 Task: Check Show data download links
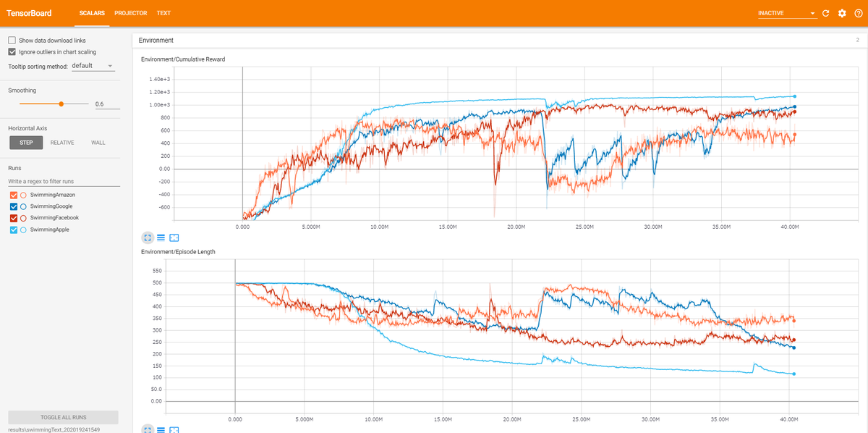click(12, 41)
